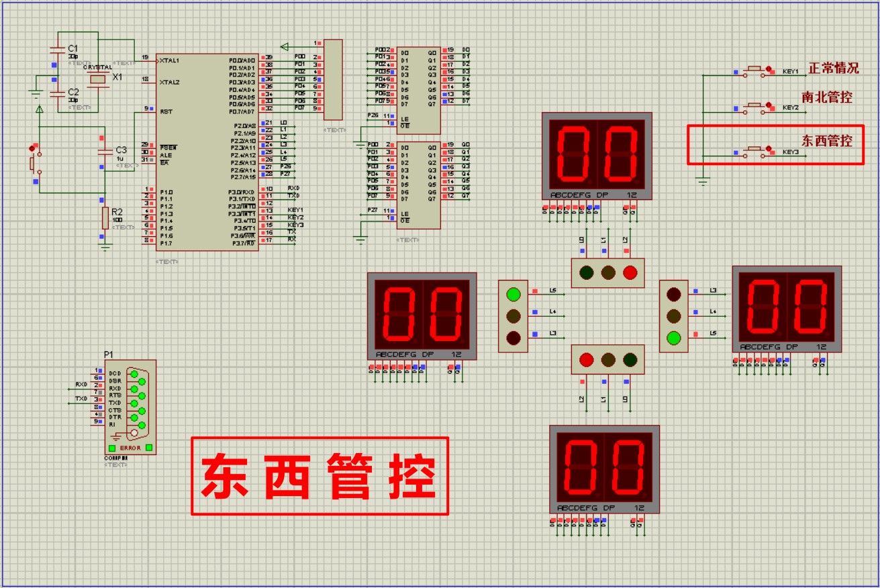The height and width of the screenshot is (588, 880).
Task: Click the P3.0/RXD pin label
Action: [x=242, y=192]
